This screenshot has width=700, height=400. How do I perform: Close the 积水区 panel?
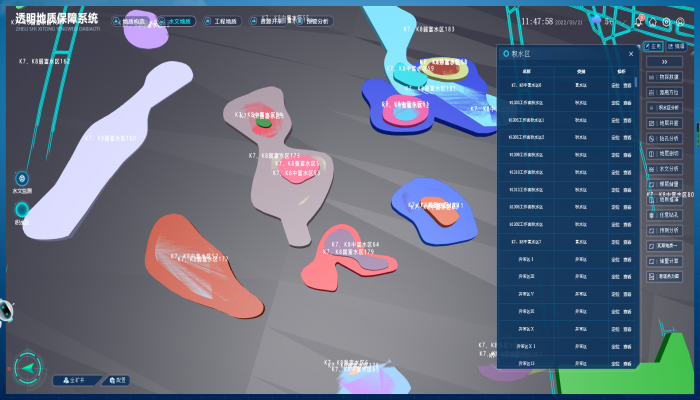(631, 54)
